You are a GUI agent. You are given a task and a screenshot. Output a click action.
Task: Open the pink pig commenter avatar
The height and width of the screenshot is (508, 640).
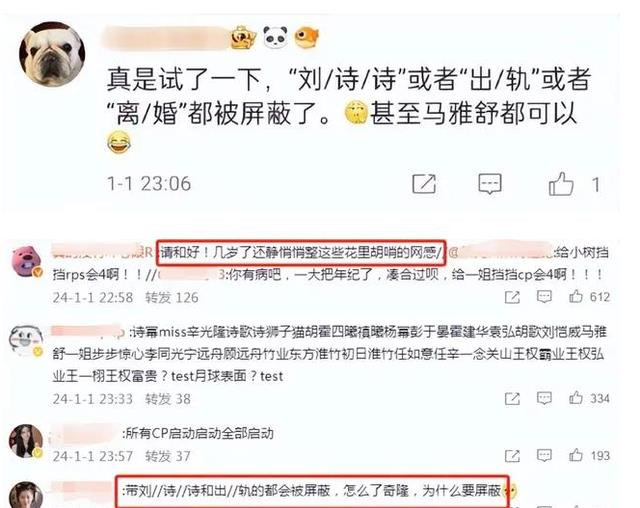[27, 262]
